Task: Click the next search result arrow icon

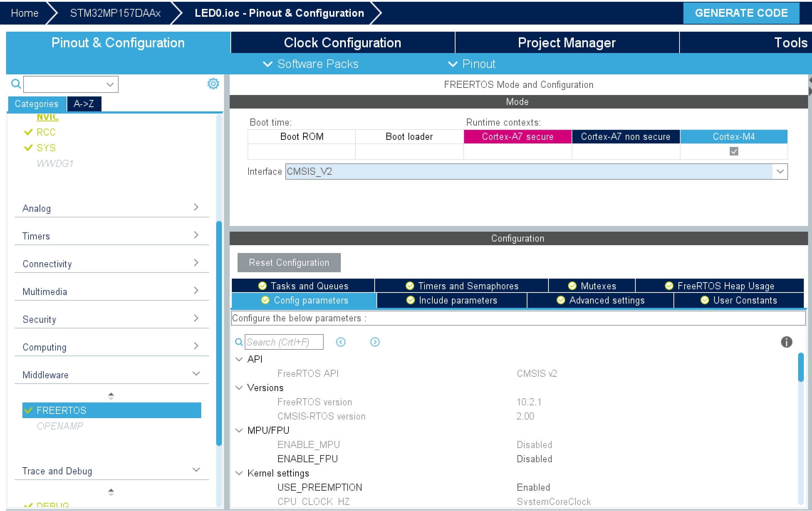Action: [375, 342]
